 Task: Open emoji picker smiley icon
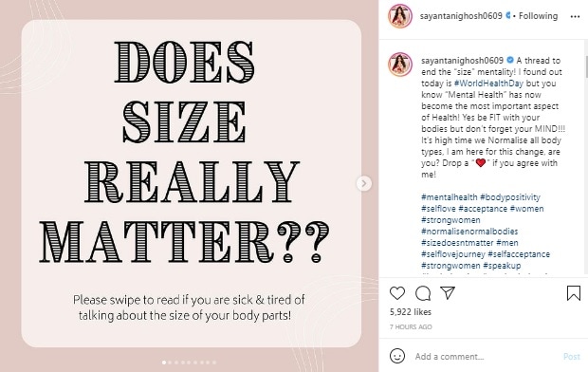pos(397,356)
